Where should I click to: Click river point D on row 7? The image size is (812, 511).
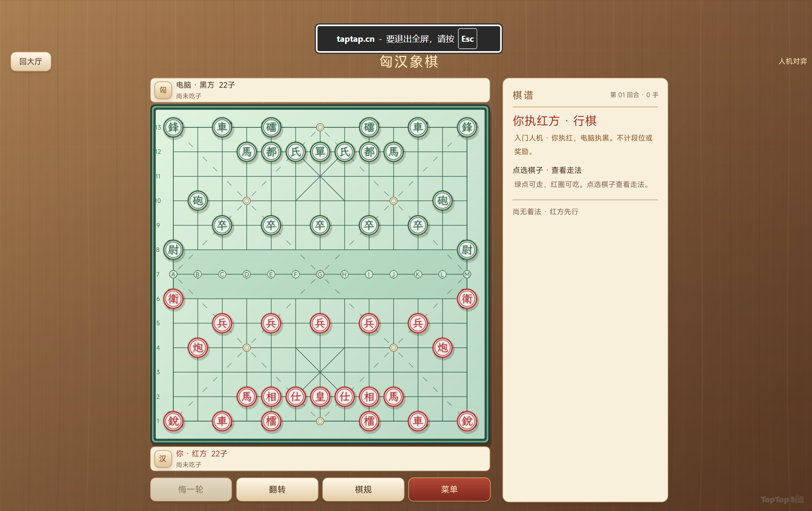point(247,274)
